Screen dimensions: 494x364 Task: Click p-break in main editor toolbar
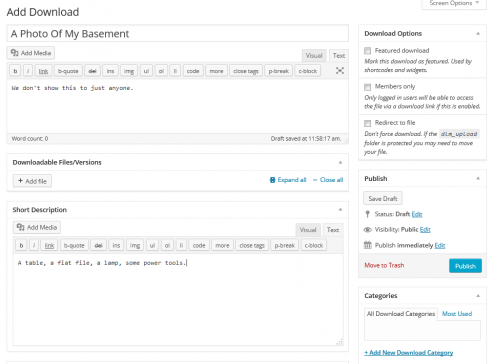click(279, 71)
